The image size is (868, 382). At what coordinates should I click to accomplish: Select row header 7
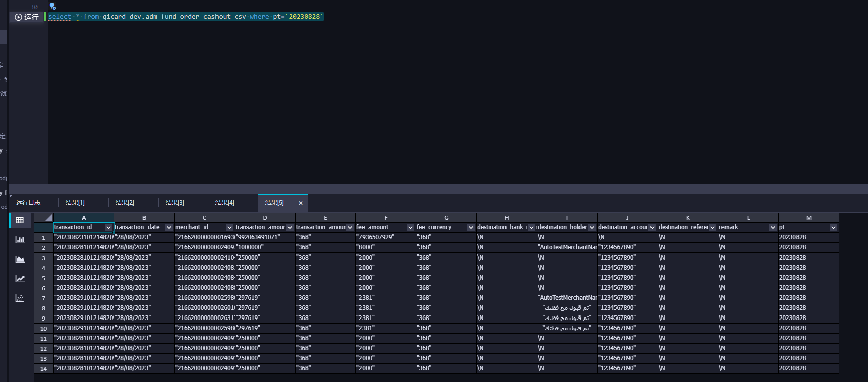(x=43, y=298)
